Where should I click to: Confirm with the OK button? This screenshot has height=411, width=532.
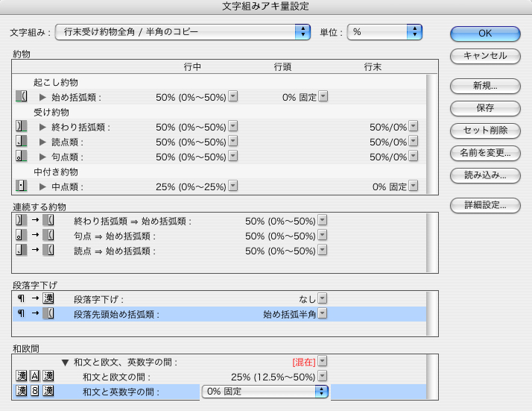(485, 34)
